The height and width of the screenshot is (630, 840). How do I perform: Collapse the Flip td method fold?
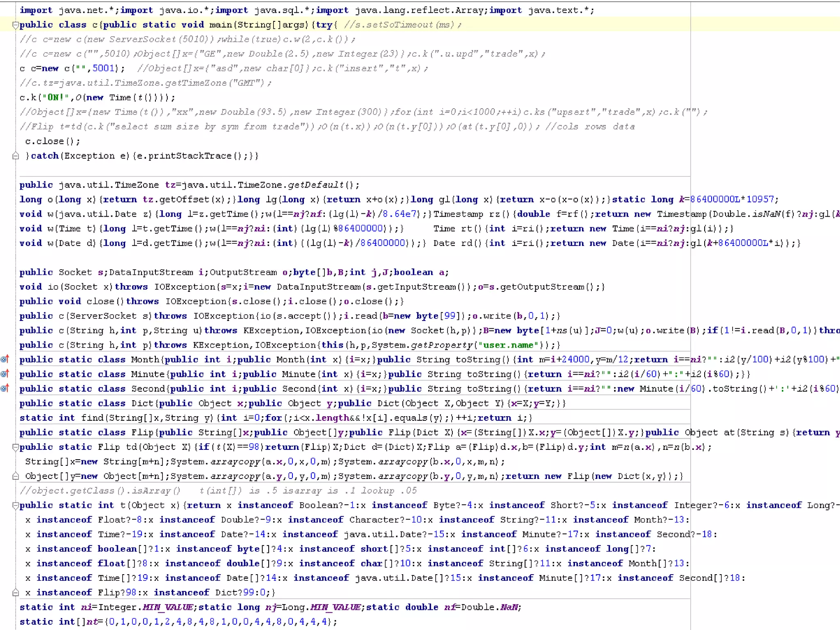click(x=16, y=447)
